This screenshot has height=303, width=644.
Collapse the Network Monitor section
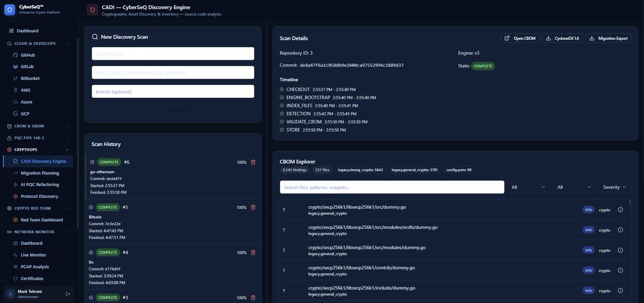click(x=38, y=232)
